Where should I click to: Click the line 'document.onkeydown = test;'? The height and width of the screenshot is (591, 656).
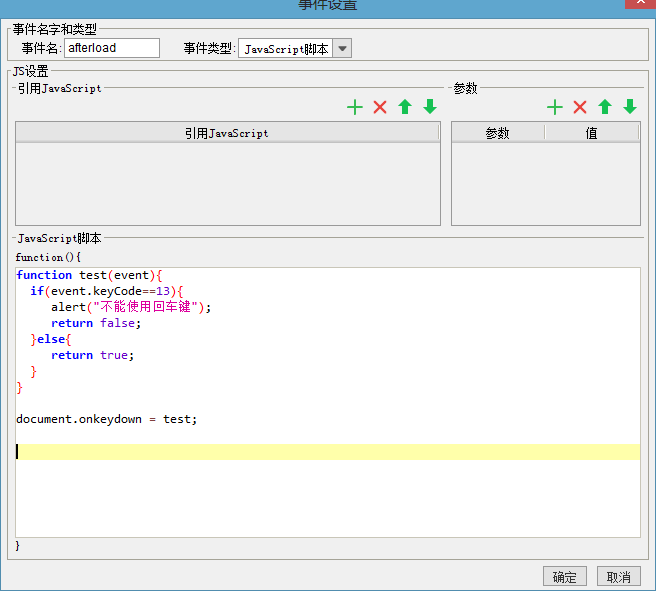click(x=107, y=419)
